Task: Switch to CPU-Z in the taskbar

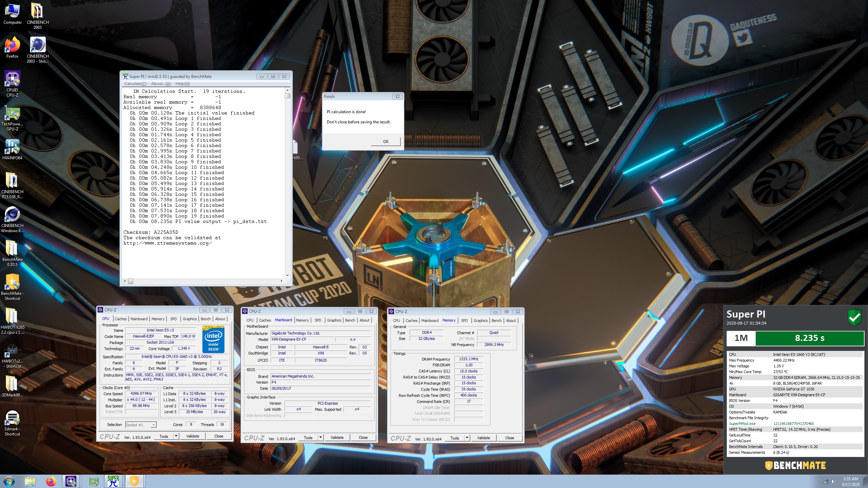Action: click(x=71, y=481)
